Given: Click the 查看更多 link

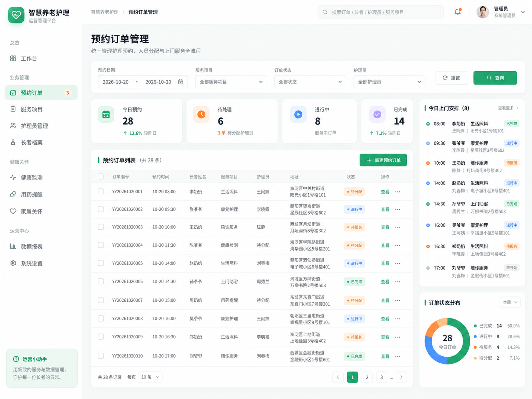Looking at the screenshot, I should [x=508, y=108].
